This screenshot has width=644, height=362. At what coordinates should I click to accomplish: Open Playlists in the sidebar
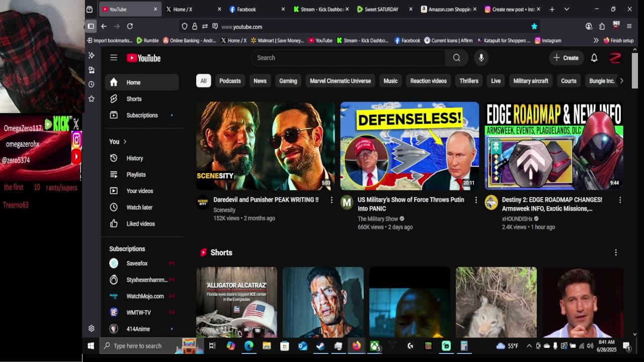(142, 174)
